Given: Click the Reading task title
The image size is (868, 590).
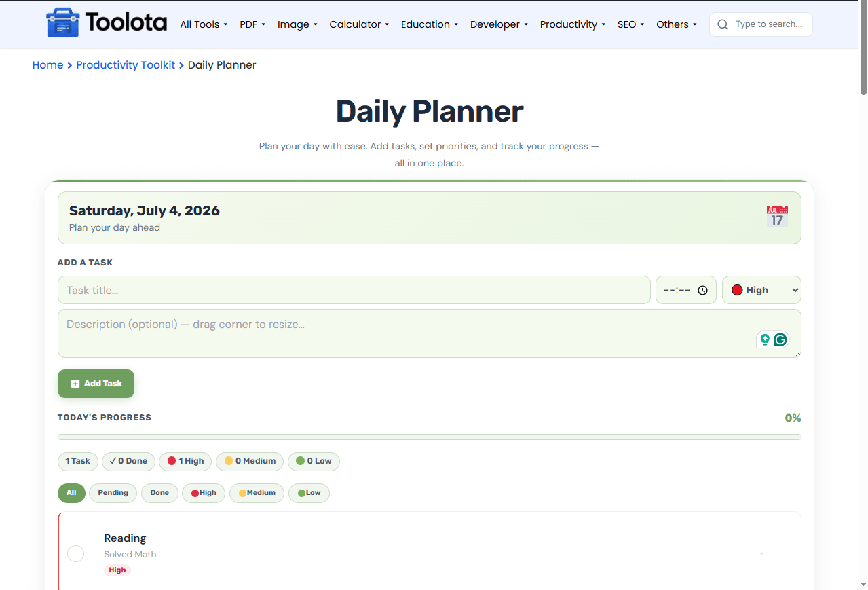Looking at the screenshot, I should (x=125, y=538).
